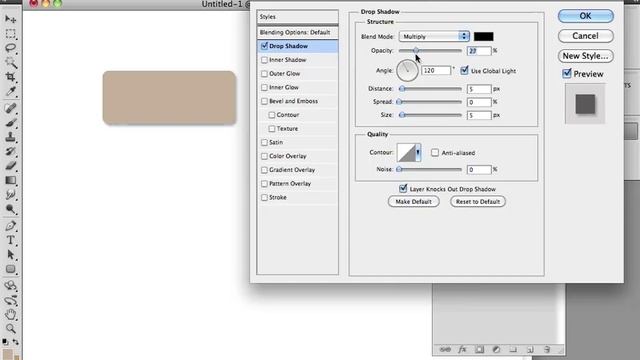Click the Create New Layer icon

(x=530, y=349)
